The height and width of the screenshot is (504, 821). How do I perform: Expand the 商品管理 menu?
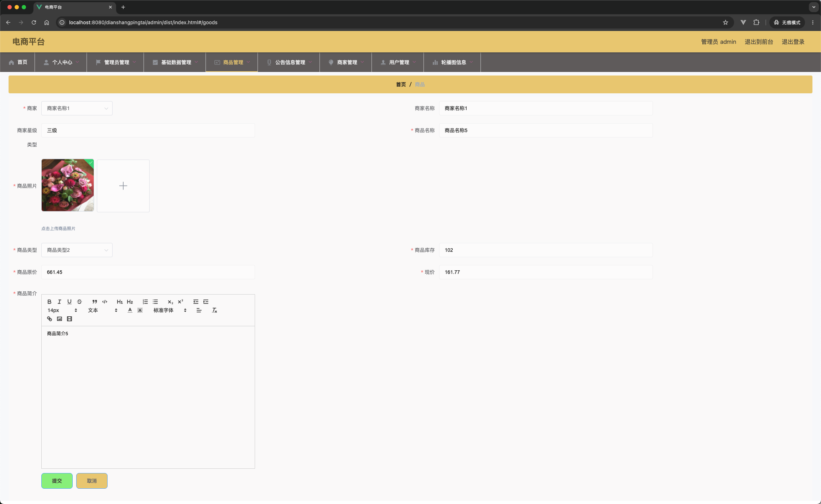[x=232, y=62]
